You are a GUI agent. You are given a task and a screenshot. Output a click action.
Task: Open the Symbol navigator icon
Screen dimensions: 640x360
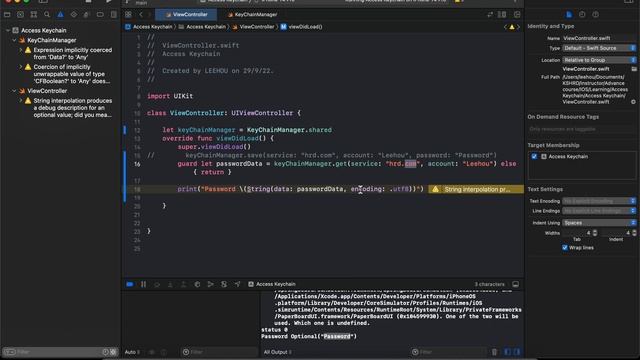coord(34,15)
